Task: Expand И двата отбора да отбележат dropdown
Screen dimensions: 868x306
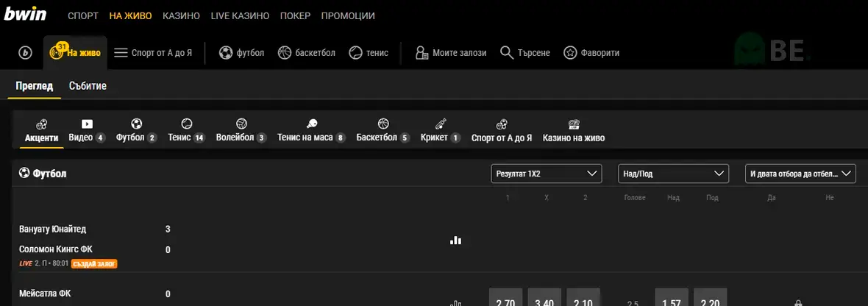Action: 800,174
